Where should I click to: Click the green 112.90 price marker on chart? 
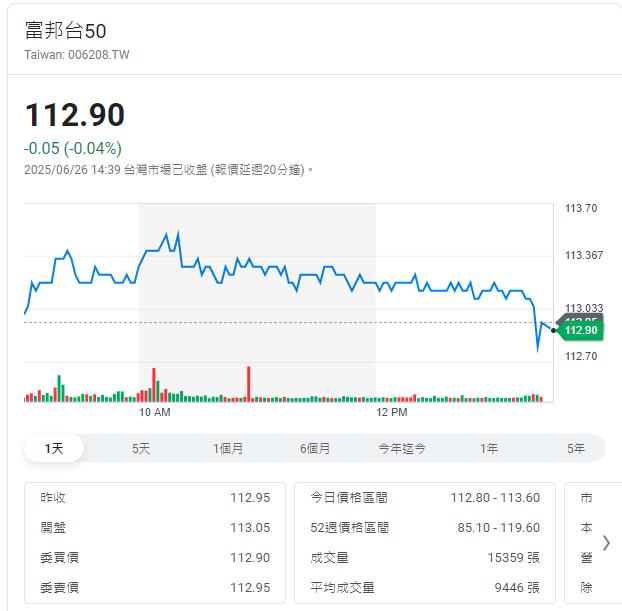pos(580,330)
